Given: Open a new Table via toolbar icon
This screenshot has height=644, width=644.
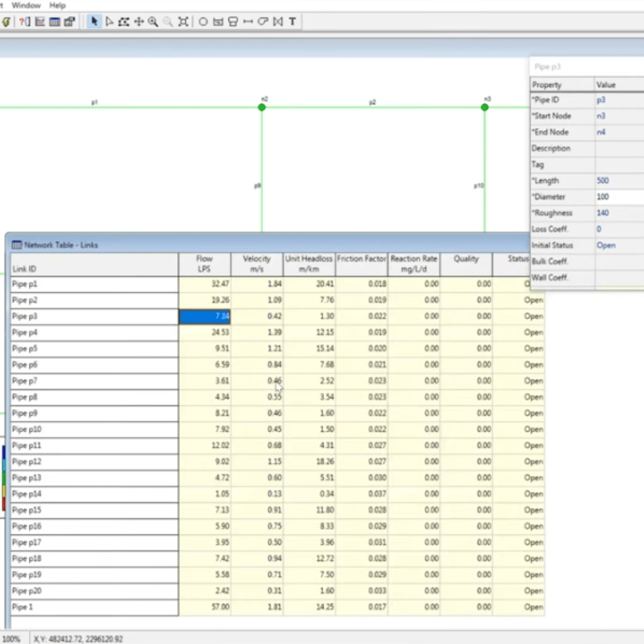Looking at the screenshot, I should coord(55,21).
